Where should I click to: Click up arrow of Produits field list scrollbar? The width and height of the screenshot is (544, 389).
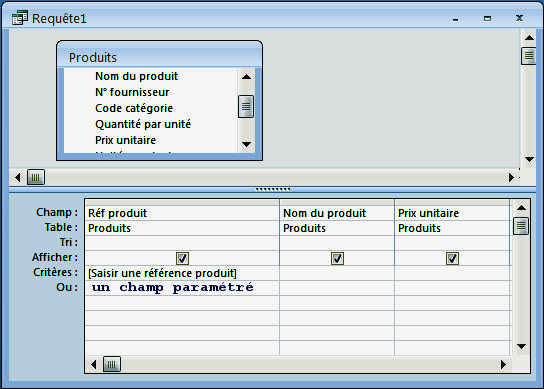[246, 77]
